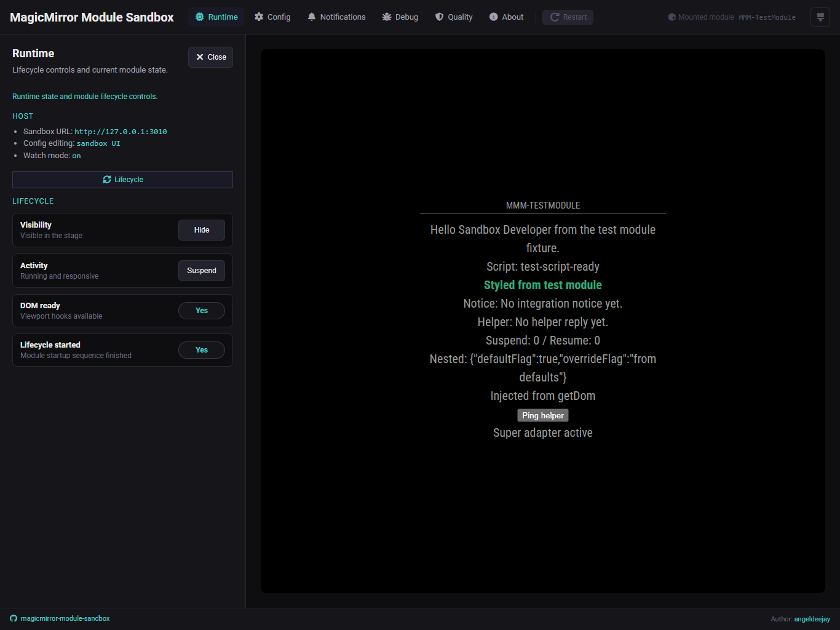
Task: Click the "DOM ready" card title
Action: pos(40,306)
